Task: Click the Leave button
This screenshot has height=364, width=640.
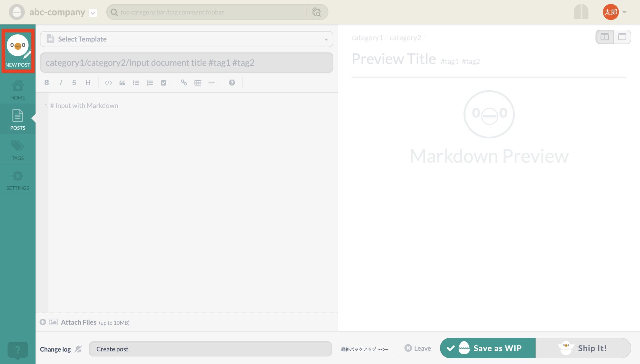Action: click(x=418, y=348)
